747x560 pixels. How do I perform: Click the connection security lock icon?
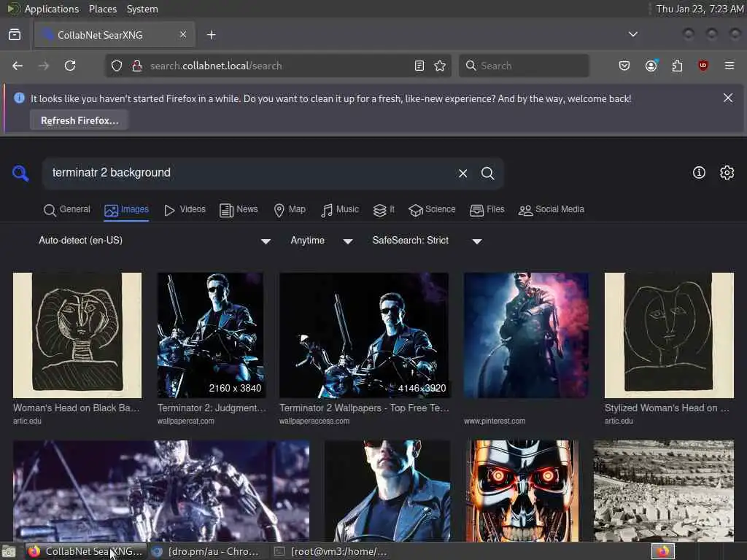[137, 66]
